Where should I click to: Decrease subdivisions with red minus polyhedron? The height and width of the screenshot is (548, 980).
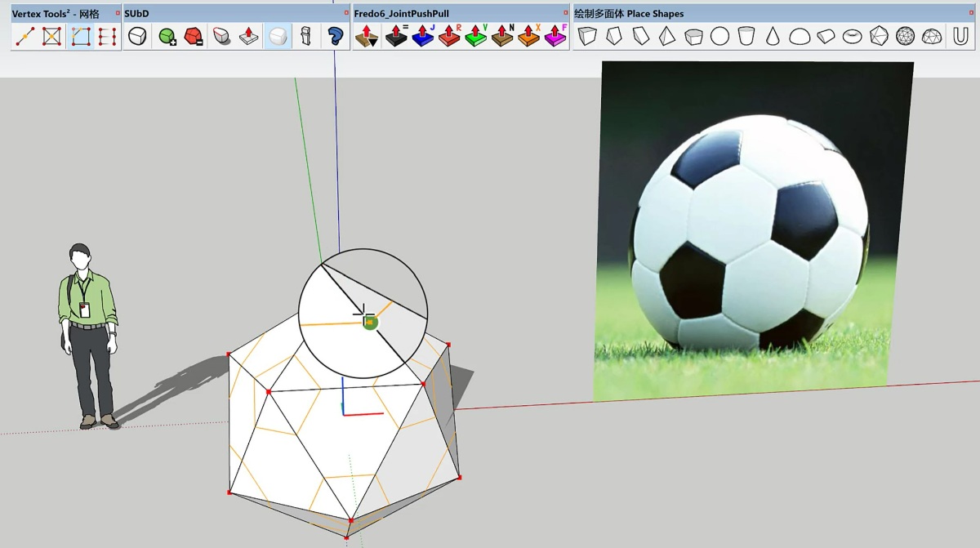[x=194, y=36]
